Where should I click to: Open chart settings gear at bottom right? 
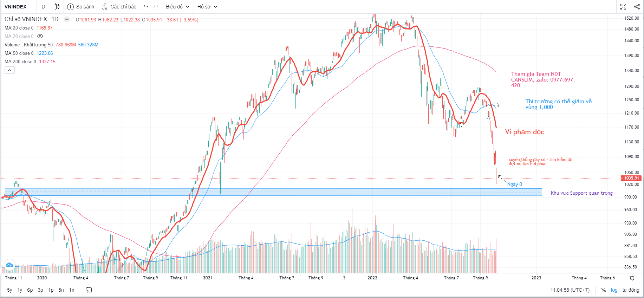(632, 278)
